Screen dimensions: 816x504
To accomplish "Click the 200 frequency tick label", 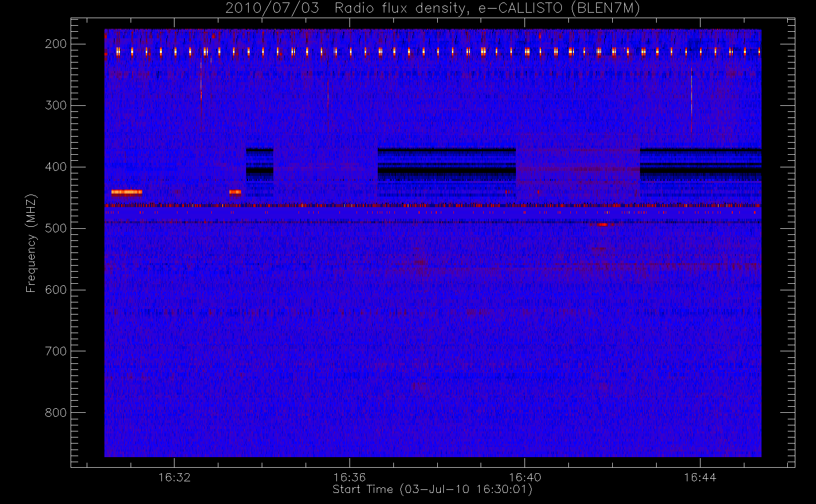I will [56, 44].
